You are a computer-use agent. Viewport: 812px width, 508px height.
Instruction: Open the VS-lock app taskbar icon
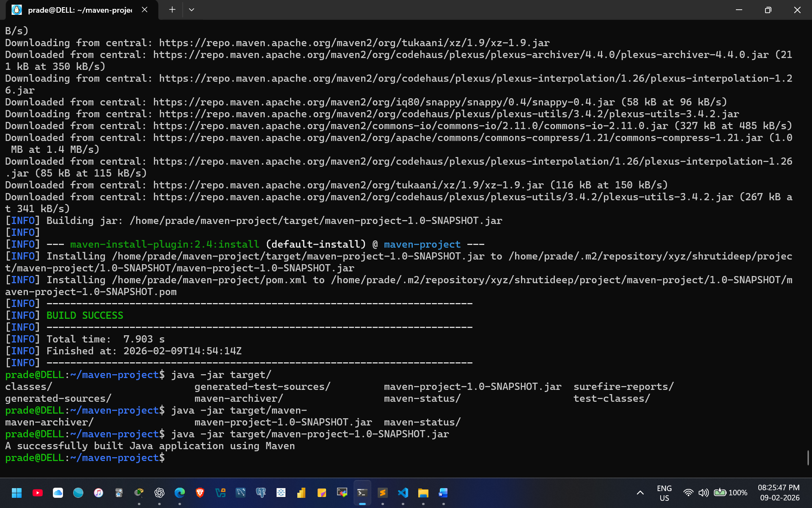point(220,493)
